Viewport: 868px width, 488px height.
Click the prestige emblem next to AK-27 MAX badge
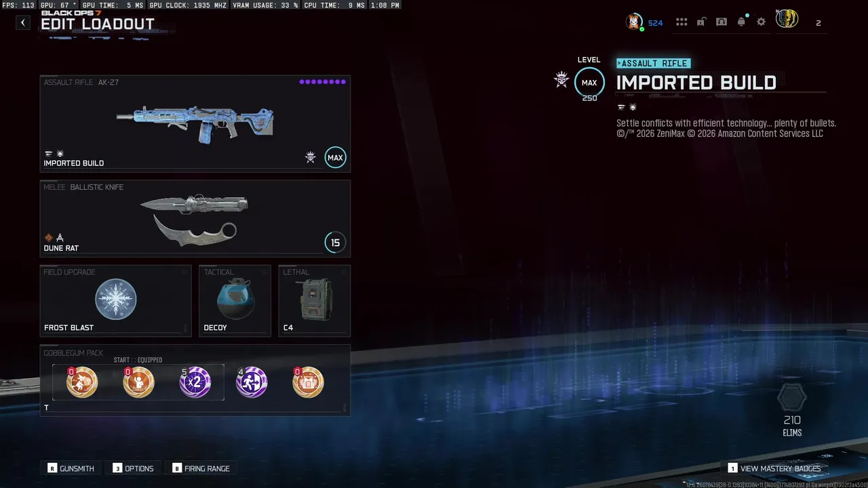(311, 158)
